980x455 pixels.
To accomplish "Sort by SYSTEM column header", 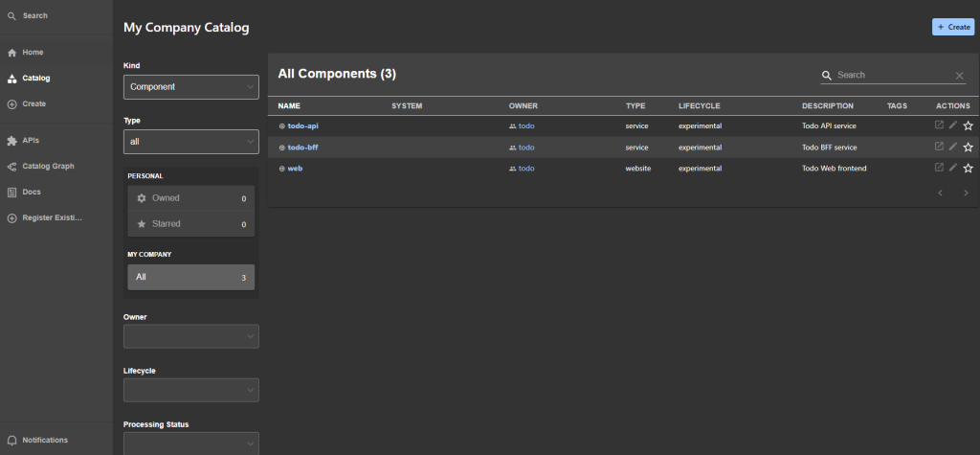I will (x=407, y=105).
